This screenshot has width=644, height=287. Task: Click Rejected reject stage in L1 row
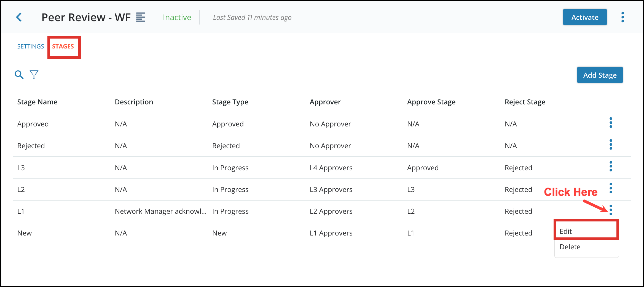pyautogui.click(x=518, y=211)
